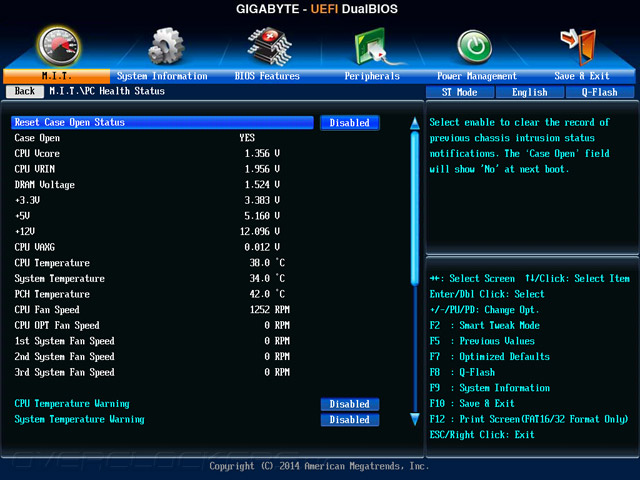This screenshot has height=480, width=640.
Task: Click the ESC/Right Click: Exit hint
Action: click(482, 435)
